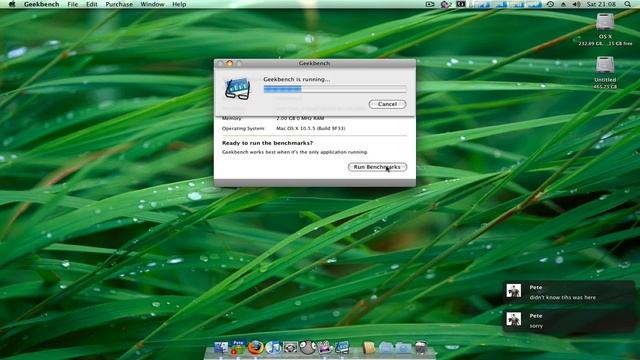Open the Geekbench application menu
The image size is (640, 360).
41,4
